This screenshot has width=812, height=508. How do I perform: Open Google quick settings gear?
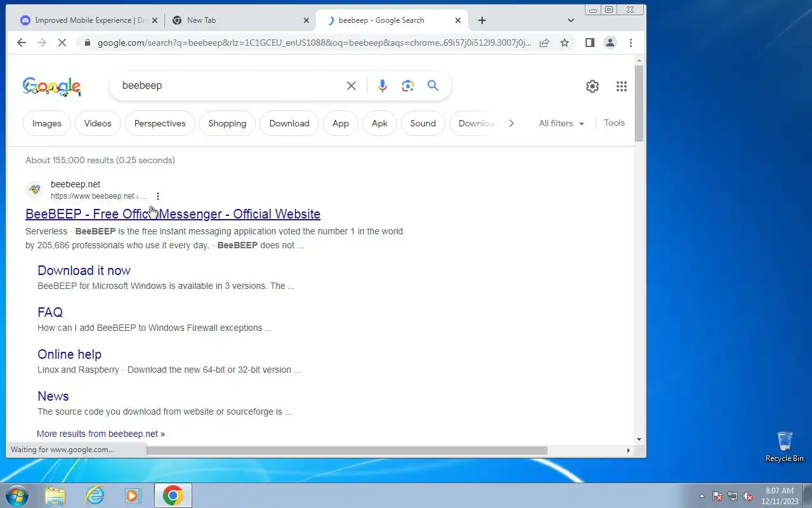(593, 86)
